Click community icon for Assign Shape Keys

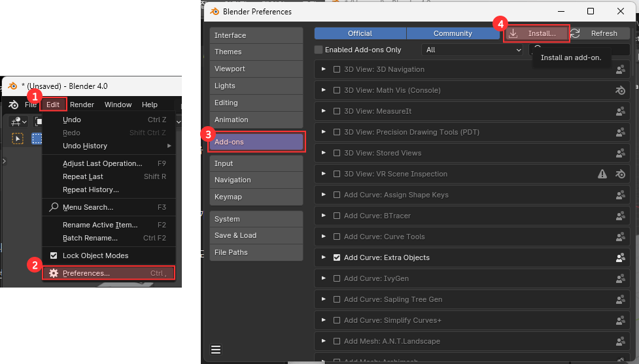[x=620, y=195]
